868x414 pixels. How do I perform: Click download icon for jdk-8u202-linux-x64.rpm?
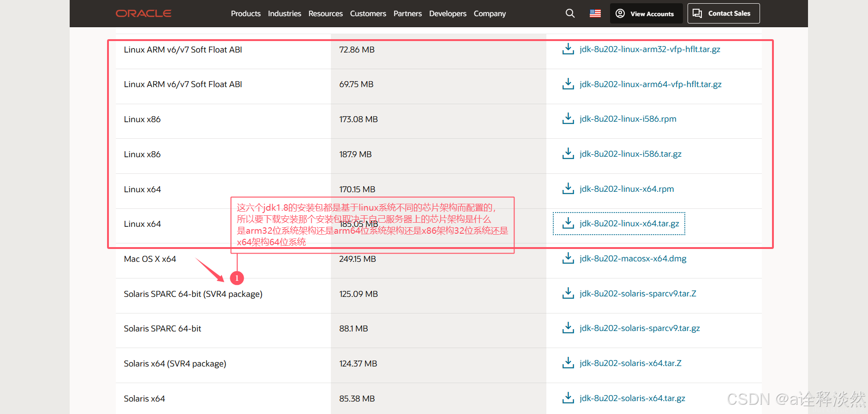click(x=568, y=189)
